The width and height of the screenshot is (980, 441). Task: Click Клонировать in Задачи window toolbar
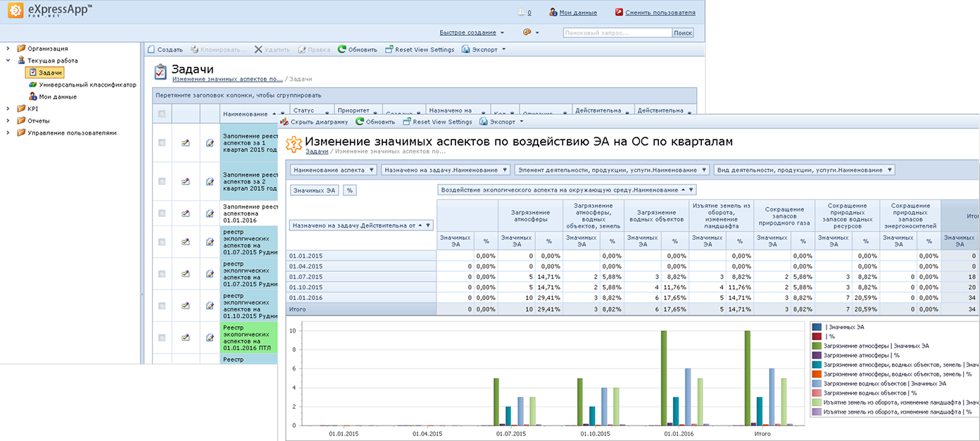click(x=219, y=49)
